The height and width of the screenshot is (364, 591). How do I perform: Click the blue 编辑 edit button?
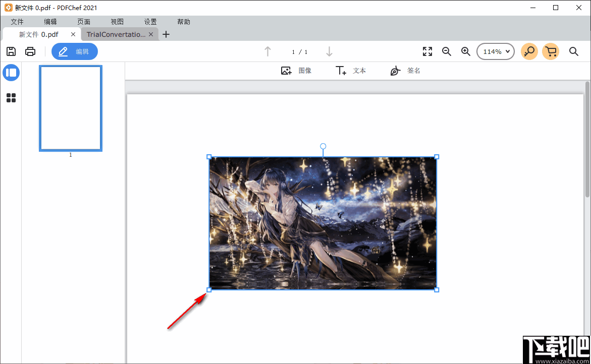pos(74,51)
